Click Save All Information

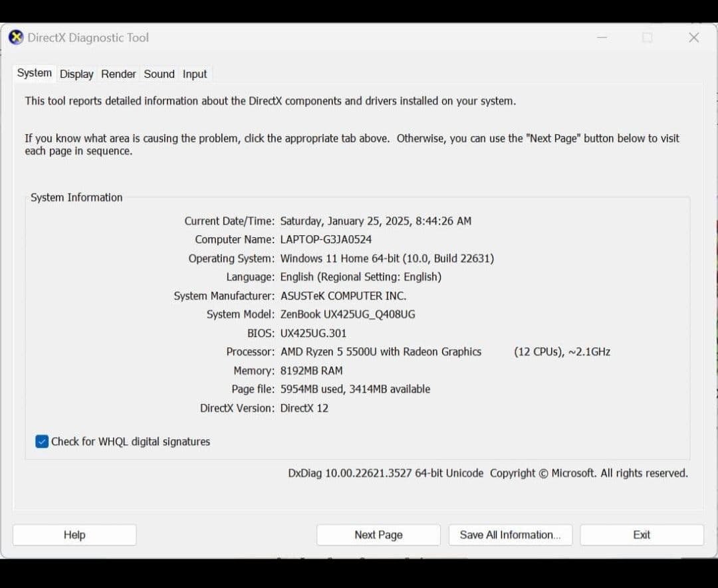(510, 534)
